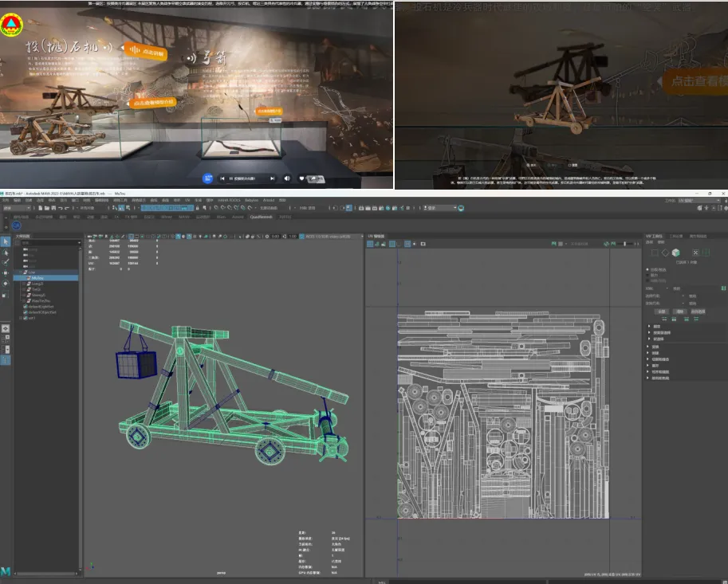Select the arrow Select tool in Maya toolbox
728x584 pixels.
click(6, 241)
